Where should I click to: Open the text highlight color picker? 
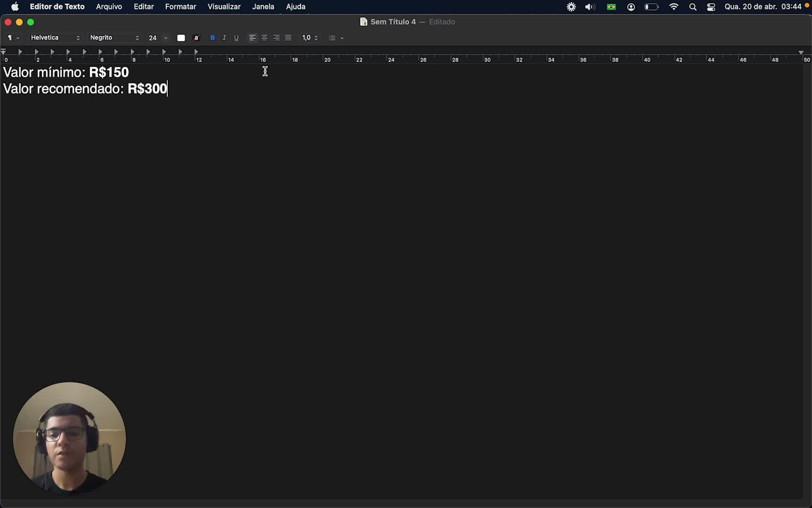coord(196,38)
